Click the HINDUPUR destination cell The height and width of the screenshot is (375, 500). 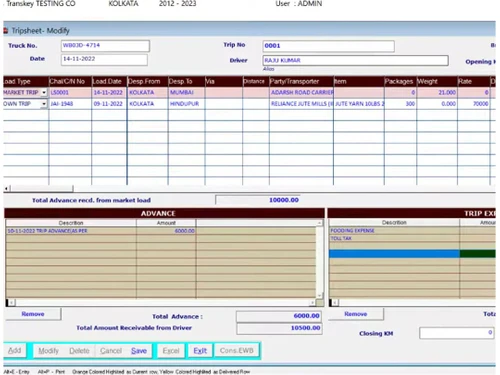coord(186,104)
